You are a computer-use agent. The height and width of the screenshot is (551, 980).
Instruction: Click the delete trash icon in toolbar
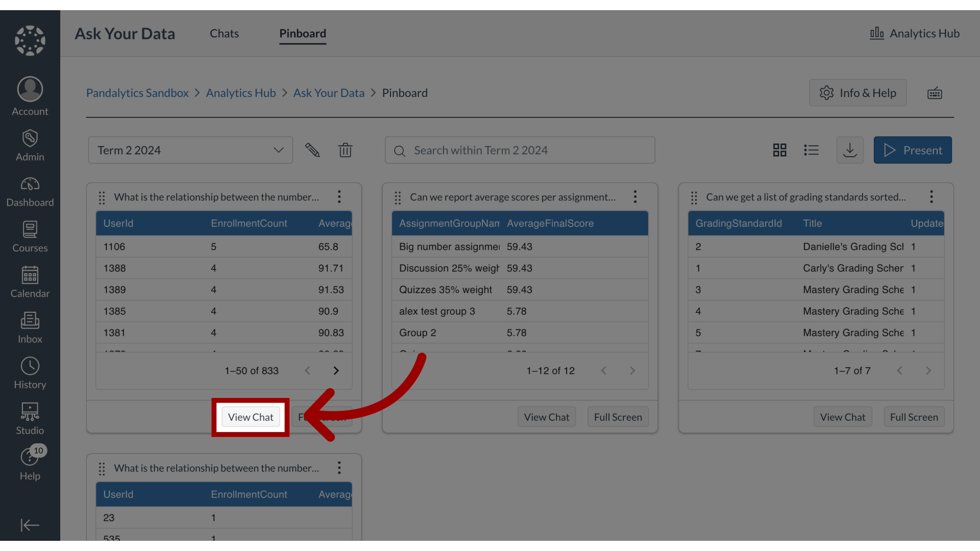pos(345,149)
